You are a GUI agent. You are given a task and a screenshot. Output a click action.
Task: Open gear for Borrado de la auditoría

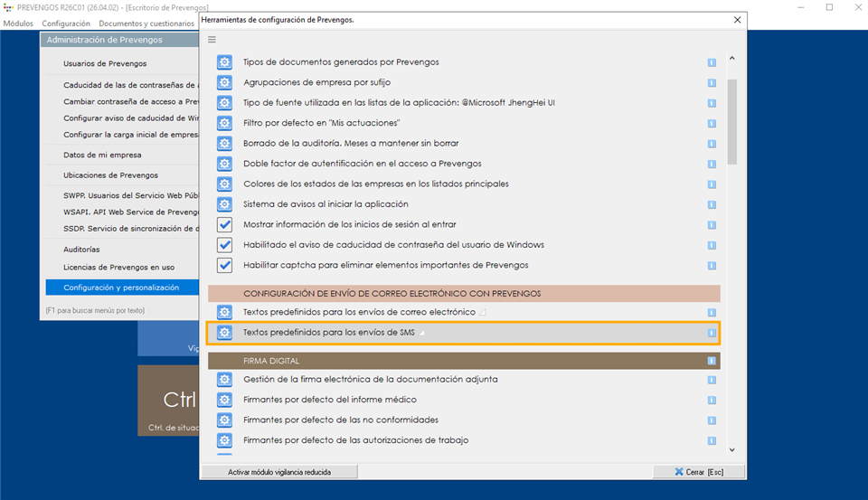[x=224, y=144]
